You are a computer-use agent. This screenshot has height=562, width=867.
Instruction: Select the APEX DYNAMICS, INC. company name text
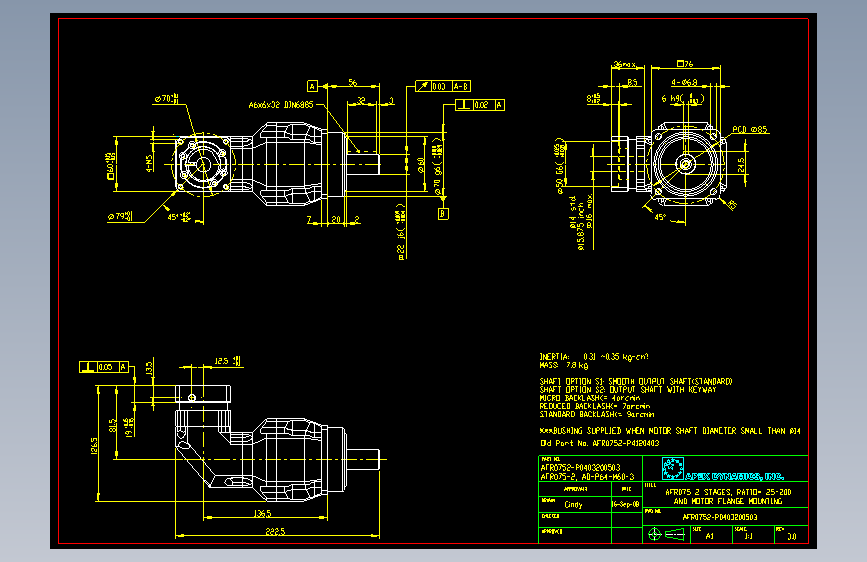(x=734, y=476)
